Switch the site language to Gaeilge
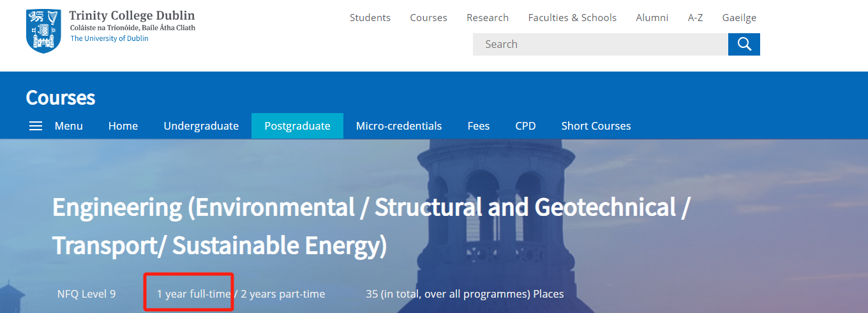The image size is (868, 313). point(739,17)
